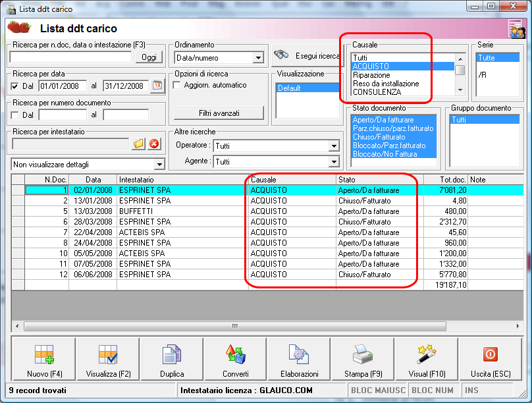Open Filtri avanzati
The width and height of the screenshot is (532, 403).
219,113
